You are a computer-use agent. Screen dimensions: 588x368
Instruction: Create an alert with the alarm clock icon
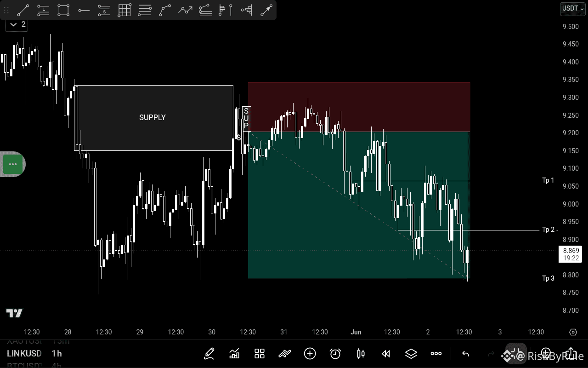[335, 354]
